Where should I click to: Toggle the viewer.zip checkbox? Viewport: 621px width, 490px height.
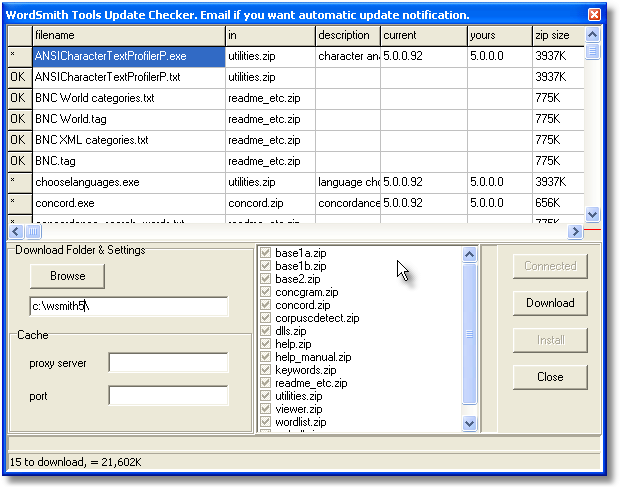(265, 409)
